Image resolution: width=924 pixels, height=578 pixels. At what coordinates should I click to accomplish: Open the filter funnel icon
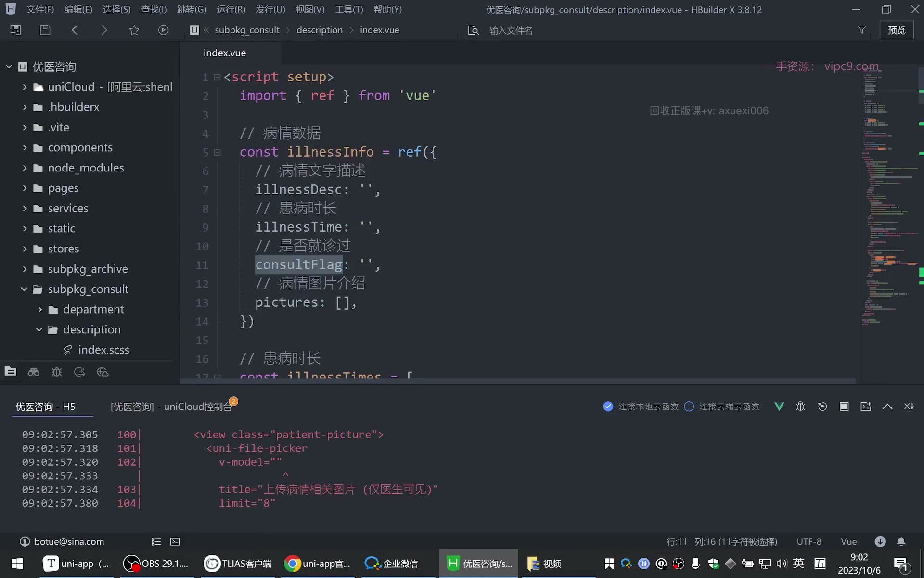coord(862,30)
